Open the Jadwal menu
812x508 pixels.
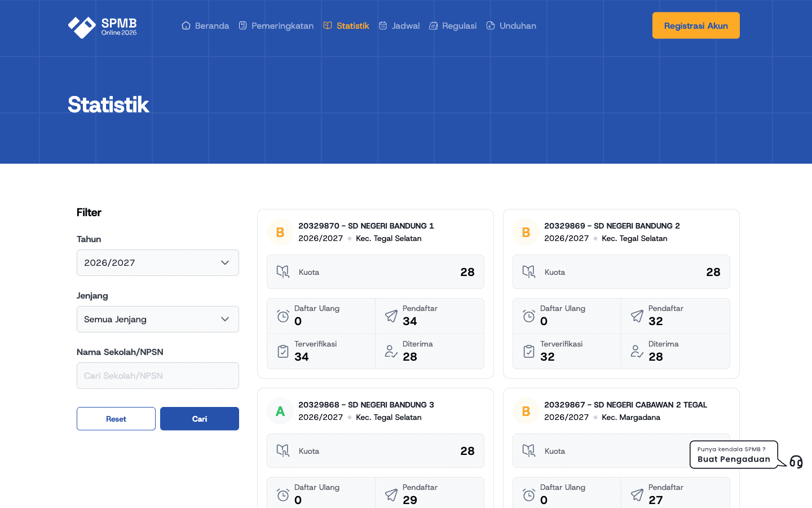tap(399, 26)
